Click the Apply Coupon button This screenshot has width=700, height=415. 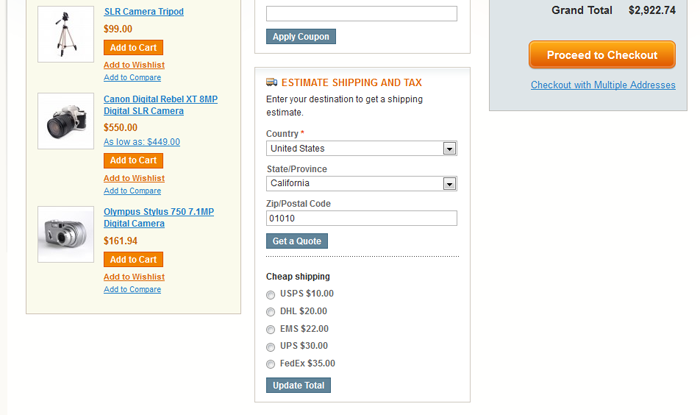[x=301, y=37]
